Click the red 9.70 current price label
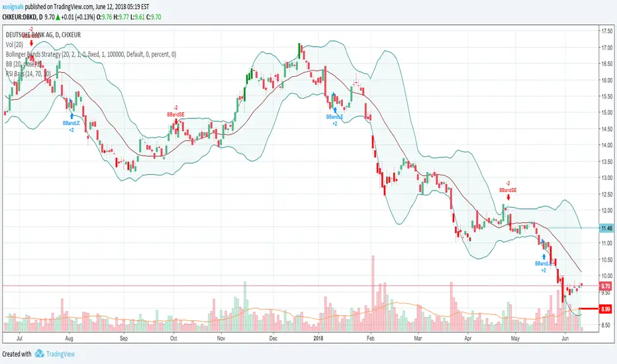 pyautogui.click(x=606, y=286)
